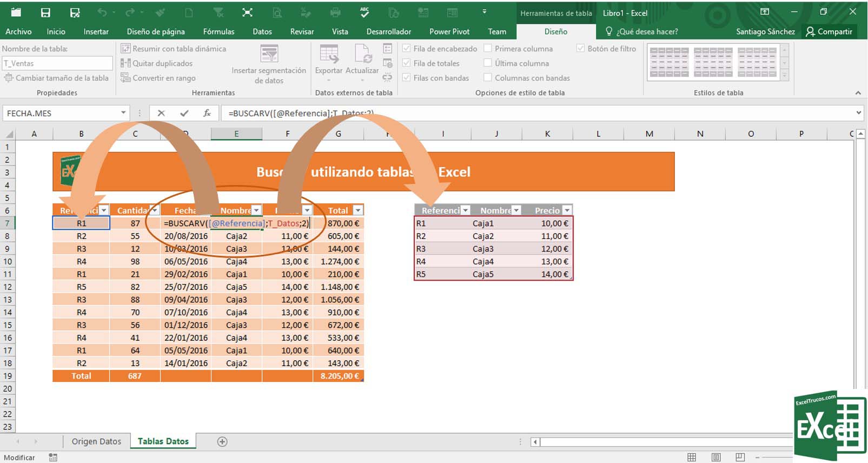Toggle Fila de totales checkbox
Viewport: 868px width, 463px height.
pos(407,63)
